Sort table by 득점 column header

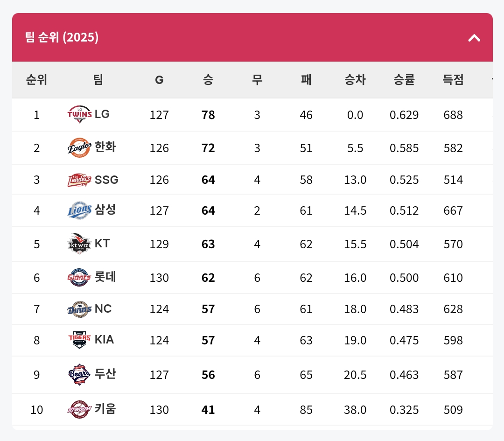click(x=453, y=80)
